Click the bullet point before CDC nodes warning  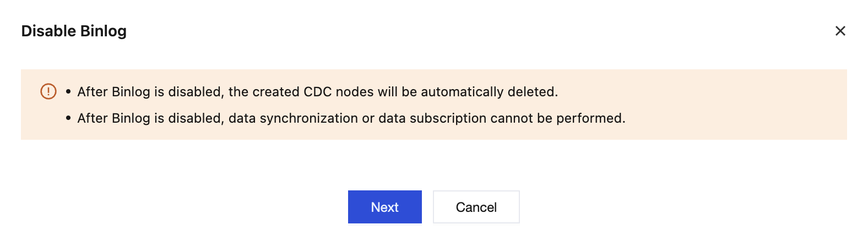tap(68, 92)
